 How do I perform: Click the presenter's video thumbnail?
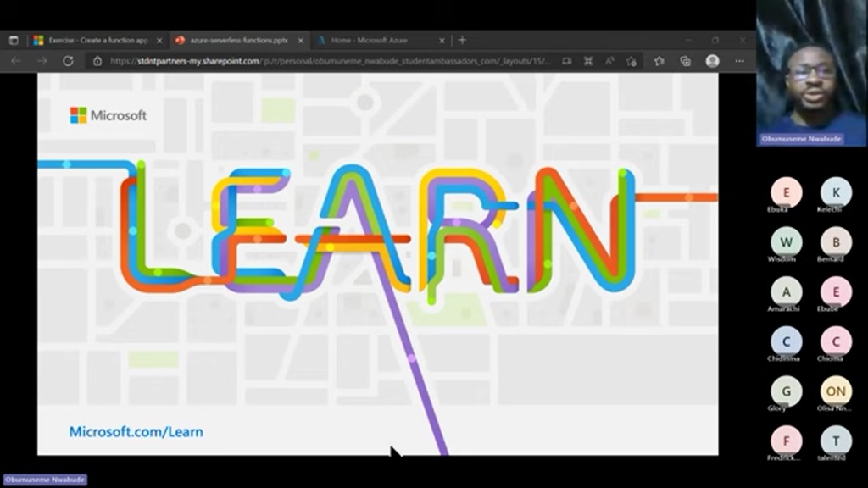[x=811, y=73]
